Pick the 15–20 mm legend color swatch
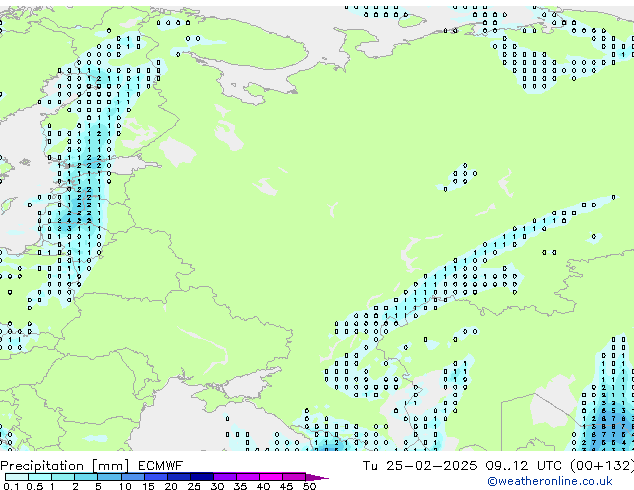 155,477
